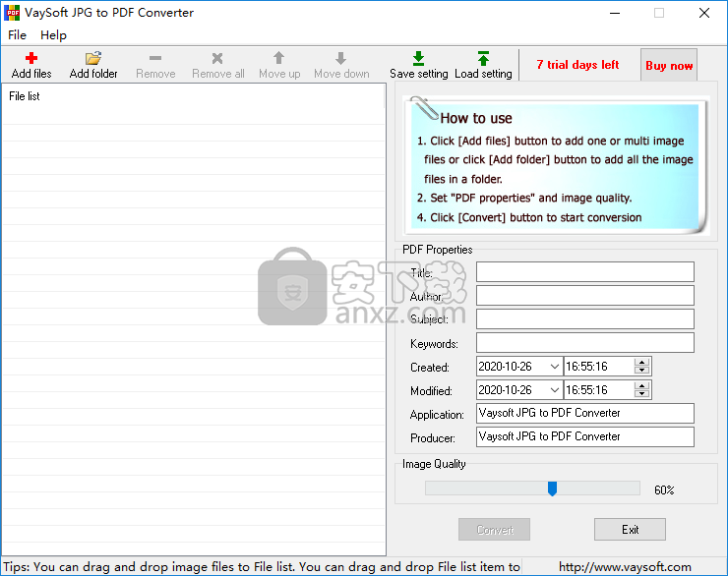This screenshot has height=576, width=728.
Task: Click the Exit button
Action: click(630, 529)
